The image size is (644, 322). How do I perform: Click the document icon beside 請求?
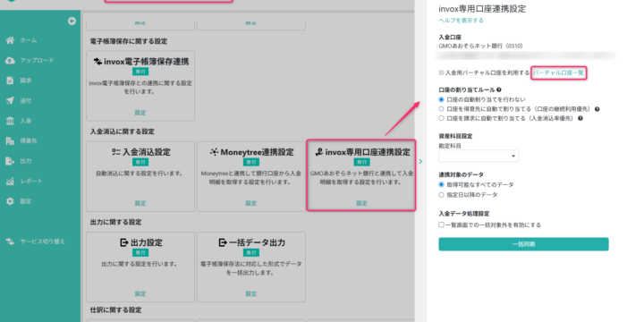click(10, 80)
